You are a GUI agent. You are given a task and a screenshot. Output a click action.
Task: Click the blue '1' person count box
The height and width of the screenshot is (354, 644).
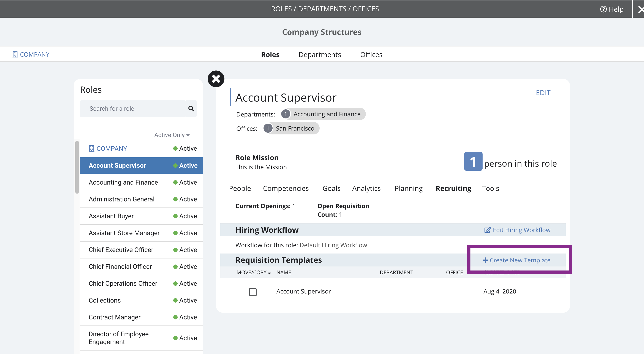tap(473, 161)
